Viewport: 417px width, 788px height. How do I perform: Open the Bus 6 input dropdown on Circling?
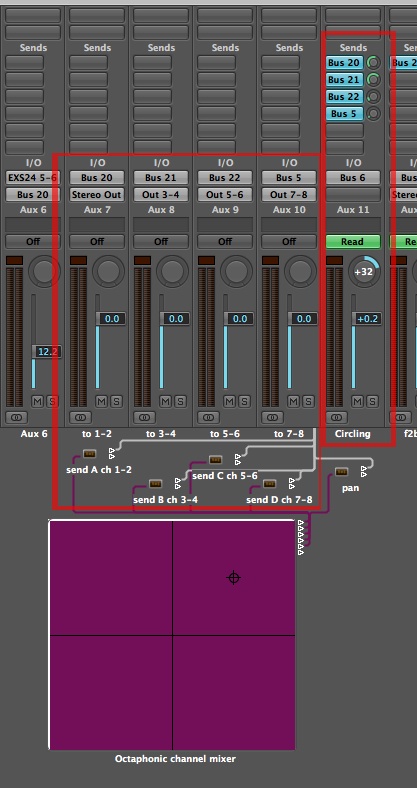tap(353, 177)
